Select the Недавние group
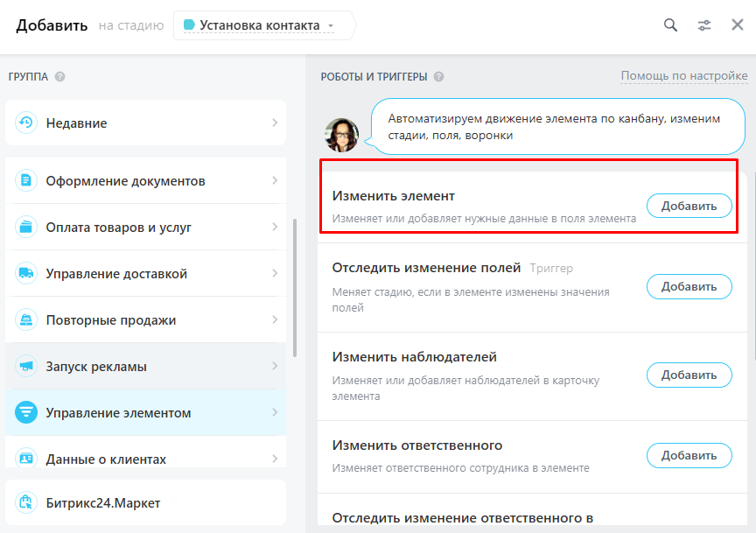 click(x=145, y=123)
